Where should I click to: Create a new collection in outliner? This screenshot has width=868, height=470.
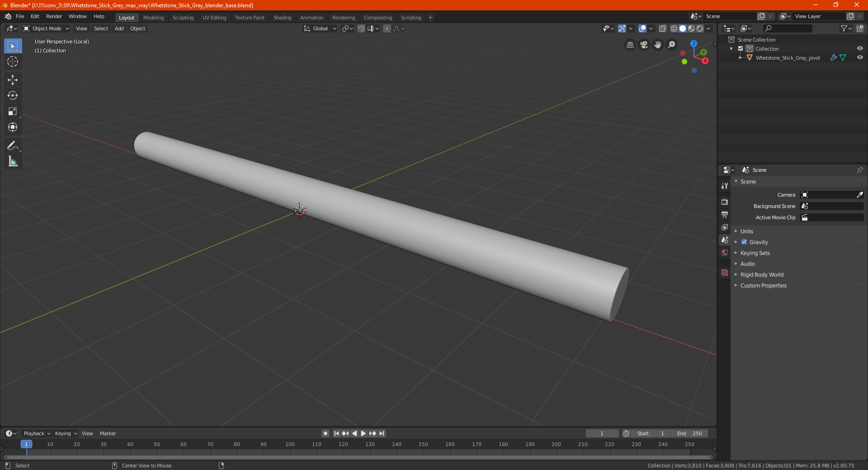859,28
